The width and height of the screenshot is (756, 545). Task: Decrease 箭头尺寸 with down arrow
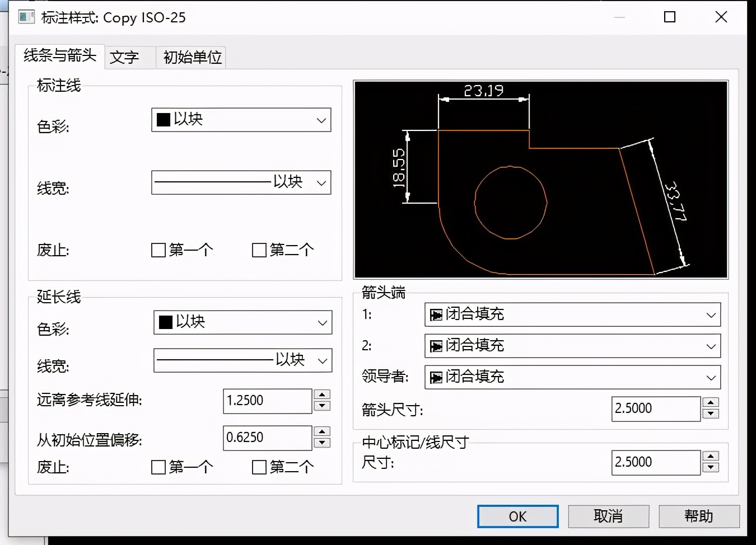tap(711, 414)
